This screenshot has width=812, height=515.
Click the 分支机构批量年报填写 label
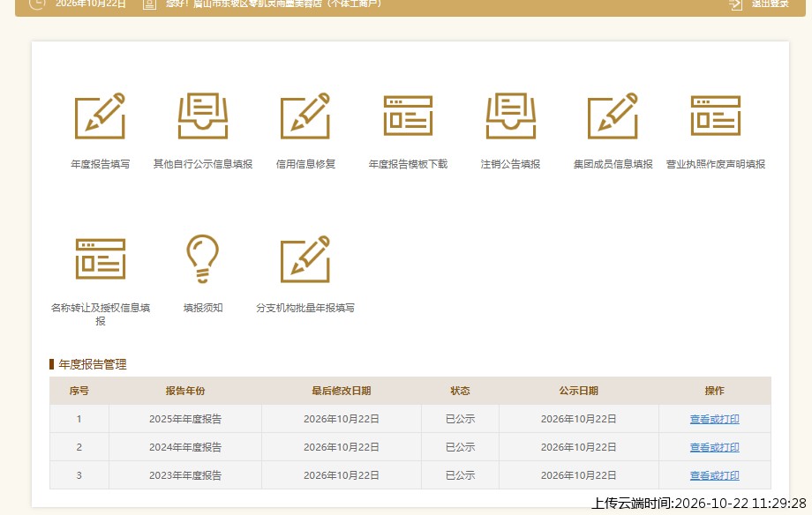point(305,308)
